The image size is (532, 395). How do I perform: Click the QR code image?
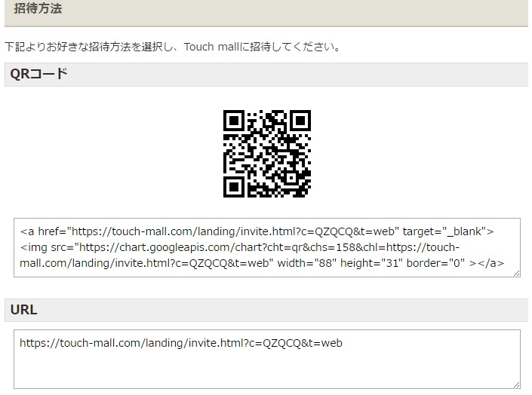click(x=266, y=154)
